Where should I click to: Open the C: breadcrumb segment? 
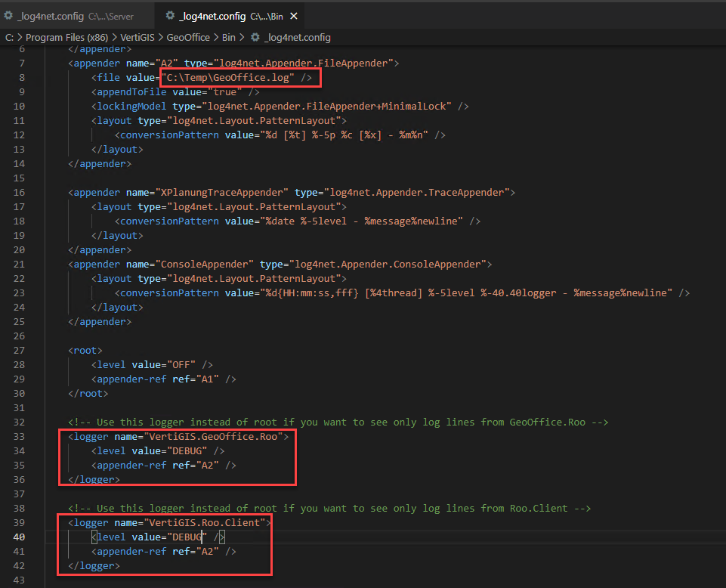point(9,37)
